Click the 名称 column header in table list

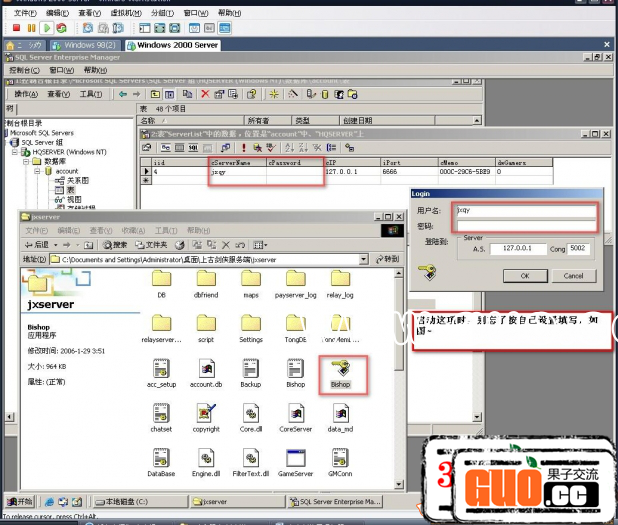coord(190,120)
